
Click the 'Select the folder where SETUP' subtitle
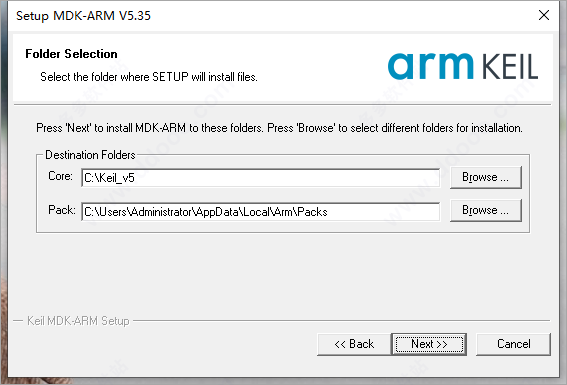[149, 77]
